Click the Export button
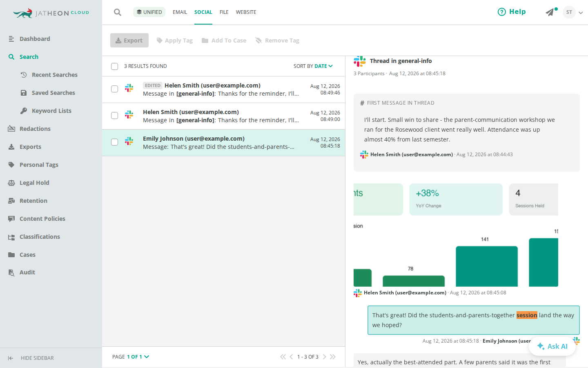588x368 pixels. point(129,40)
